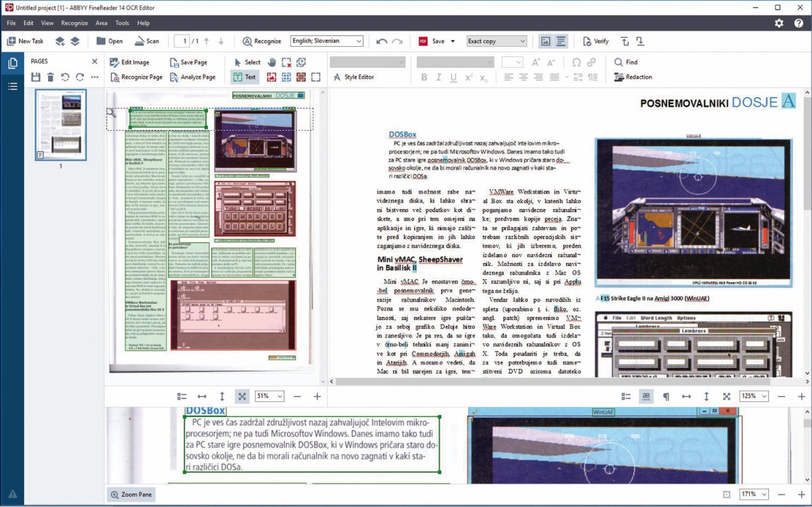Open settings via the gear icon

779,23
